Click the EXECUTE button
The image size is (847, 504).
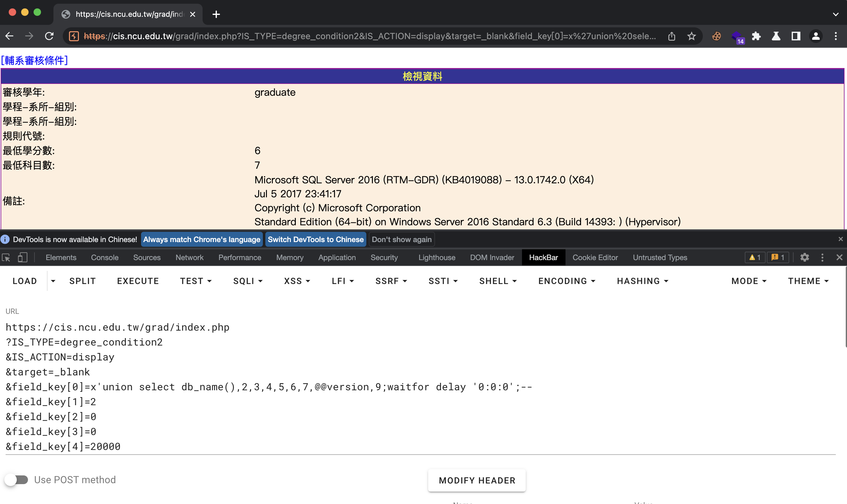click(x=138, y=281)
